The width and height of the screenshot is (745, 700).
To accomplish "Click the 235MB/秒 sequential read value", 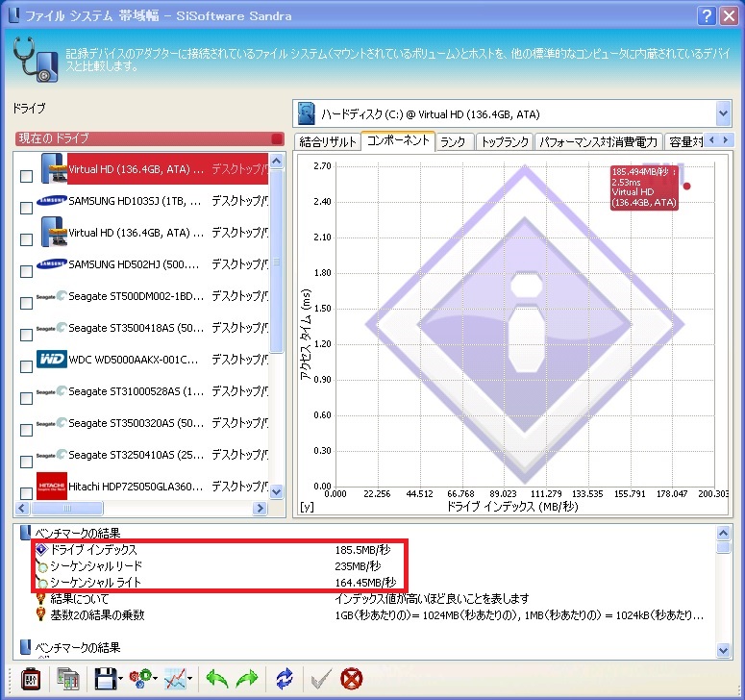I will (x=358, y=566).
